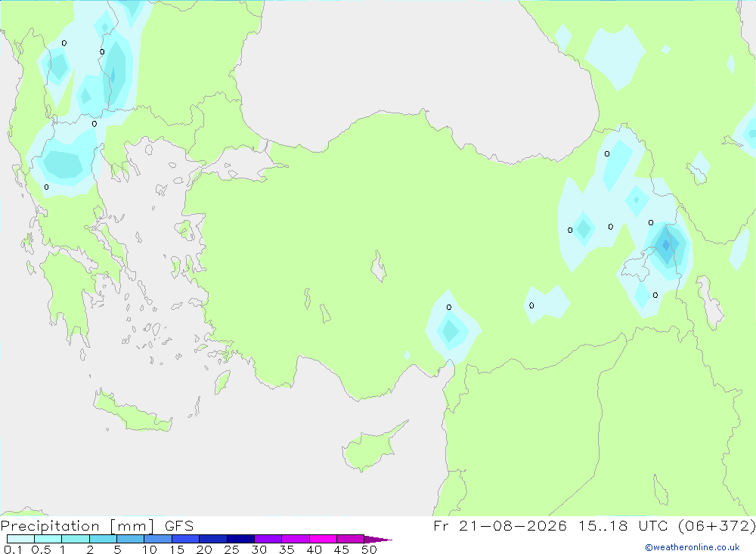
Task: Select the 45–50 mm legend swatch
Action: [x=351, y=539]
